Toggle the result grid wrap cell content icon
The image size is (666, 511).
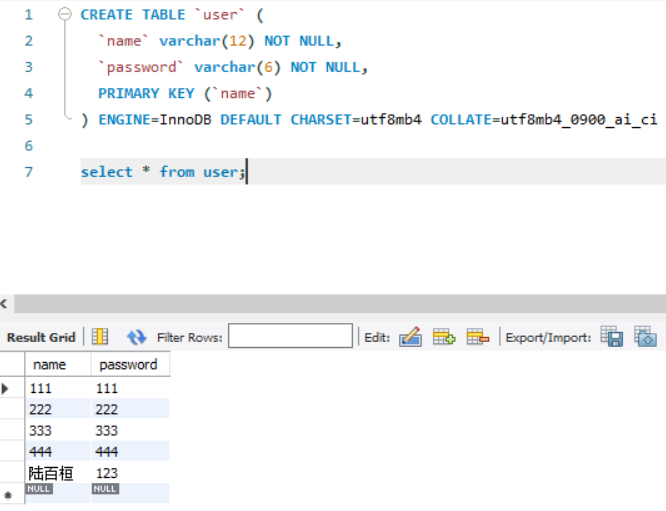100,337
